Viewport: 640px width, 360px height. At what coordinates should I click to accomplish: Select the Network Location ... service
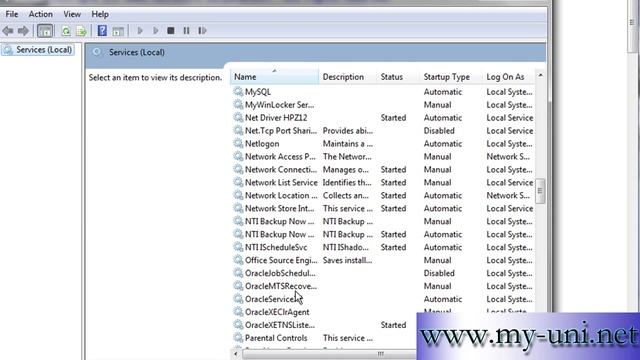[x=280, y=196]
